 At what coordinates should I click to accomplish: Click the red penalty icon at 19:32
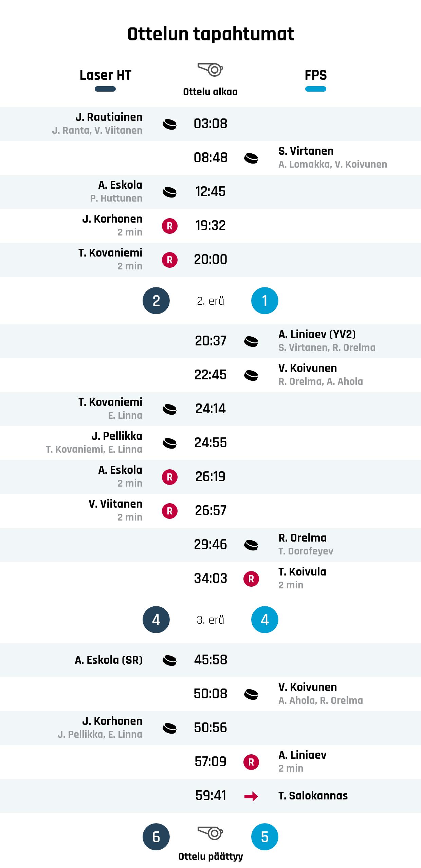click(x=169, y=226)
